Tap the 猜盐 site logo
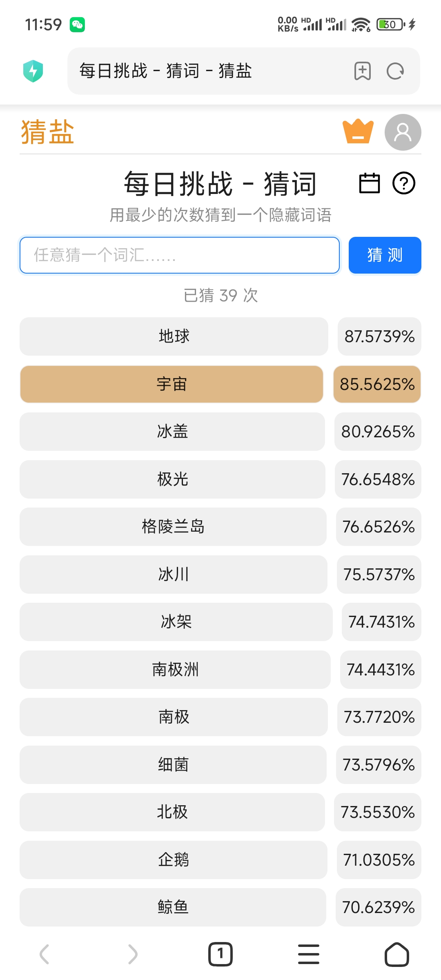The image size is (441, 980). [47, 132]
